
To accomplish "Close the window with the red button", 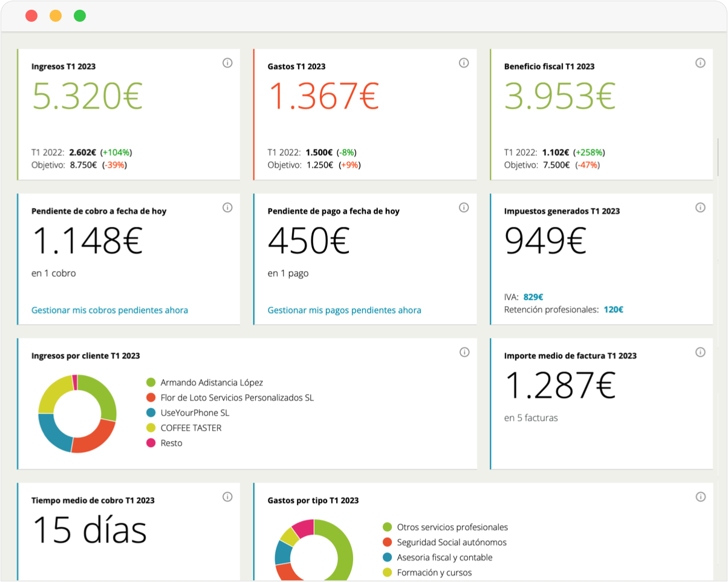I will tap(31, 16).
